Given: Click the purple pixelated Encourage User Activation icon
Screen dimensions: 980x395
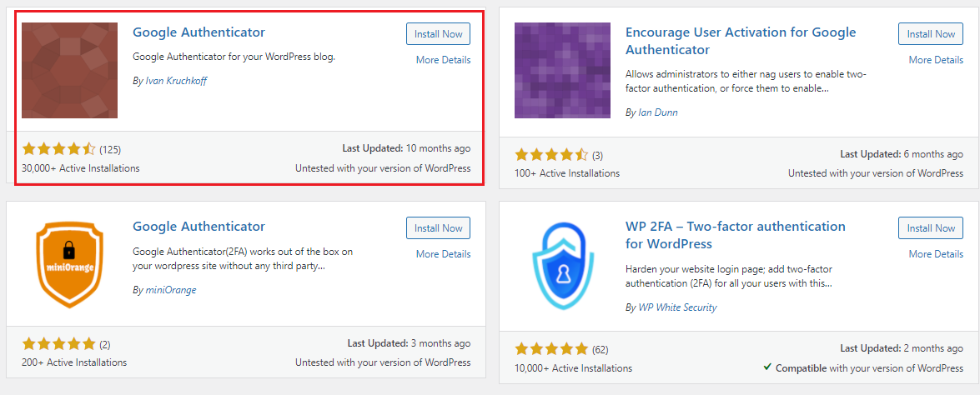Looking at the screenshot, I should (x=562, y=71).
